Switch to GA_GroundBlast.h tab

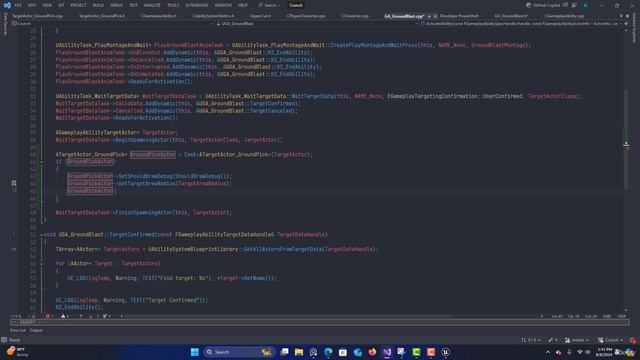point(511,16)
